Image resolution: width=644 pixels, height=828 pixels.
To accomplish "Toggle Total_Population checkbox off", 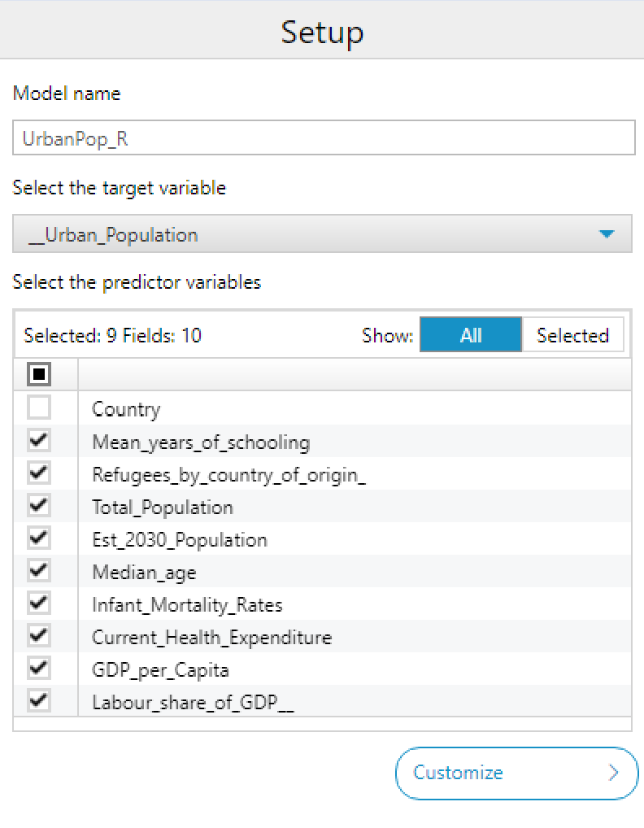I will (39, 507).
